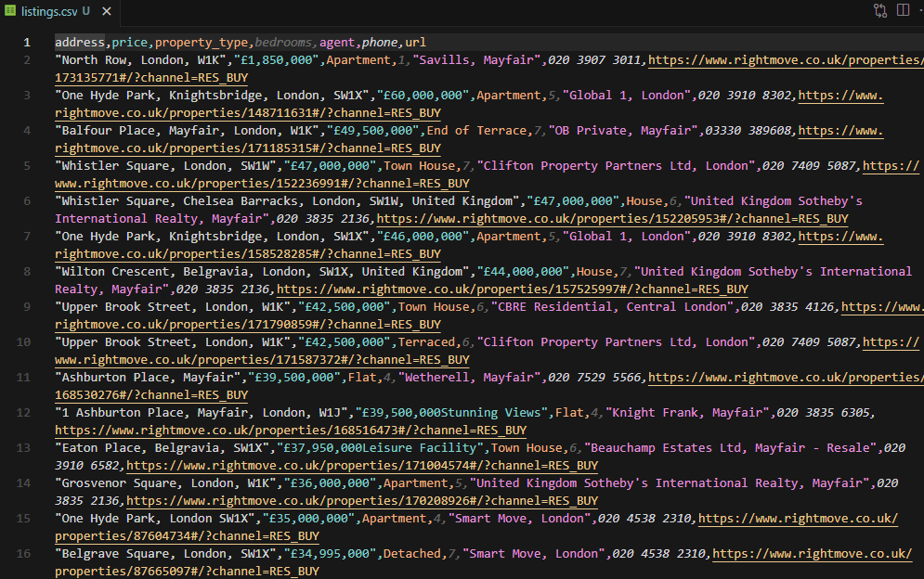
Task: Click line number 1 in the gutter
Action: (27, 43)
